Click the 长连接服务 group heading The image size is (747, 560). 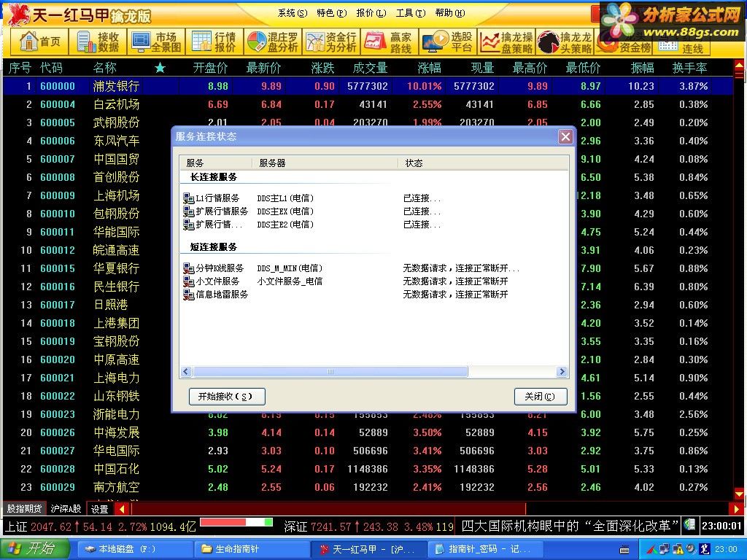point(214,177)
